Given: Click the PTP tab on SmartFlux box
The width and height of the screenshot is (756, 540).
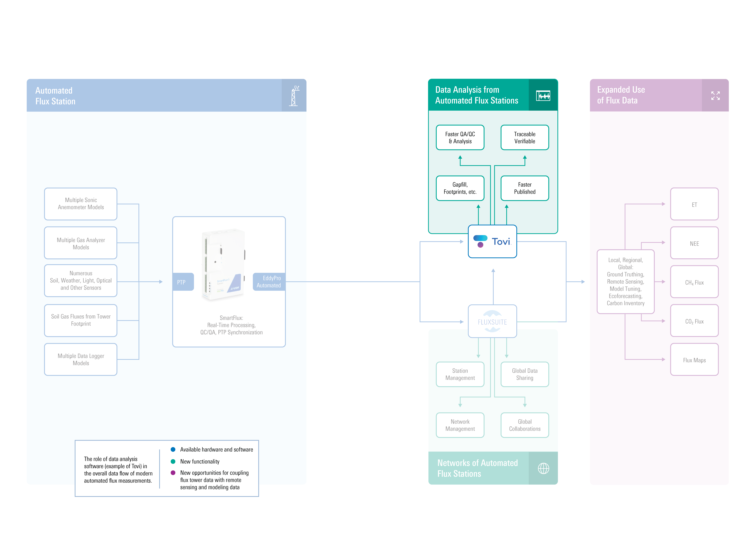Looking at the screenshot, I should [x=183, y=282].
